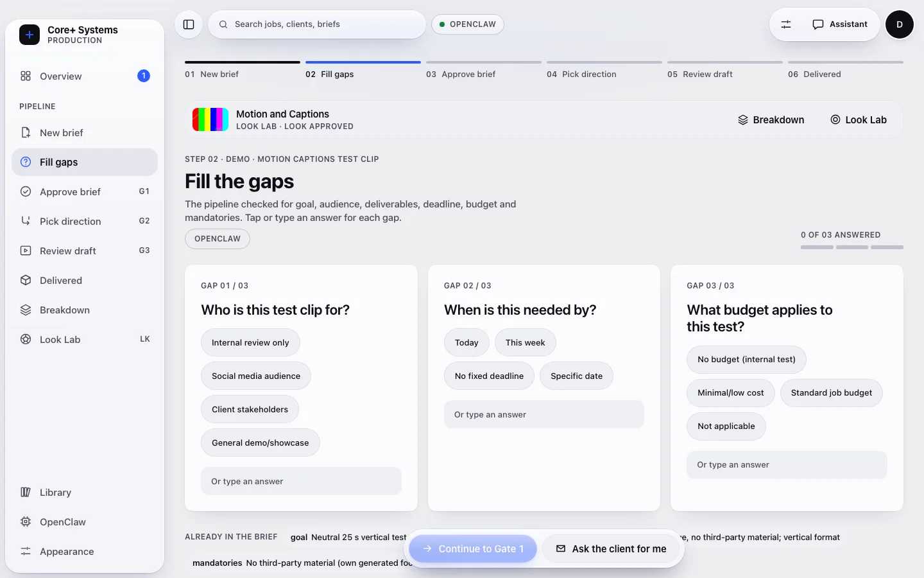Open Approve brief in sidebar
Screen dimensions: 924x578
pyautogui.click(x=85, y=191)
